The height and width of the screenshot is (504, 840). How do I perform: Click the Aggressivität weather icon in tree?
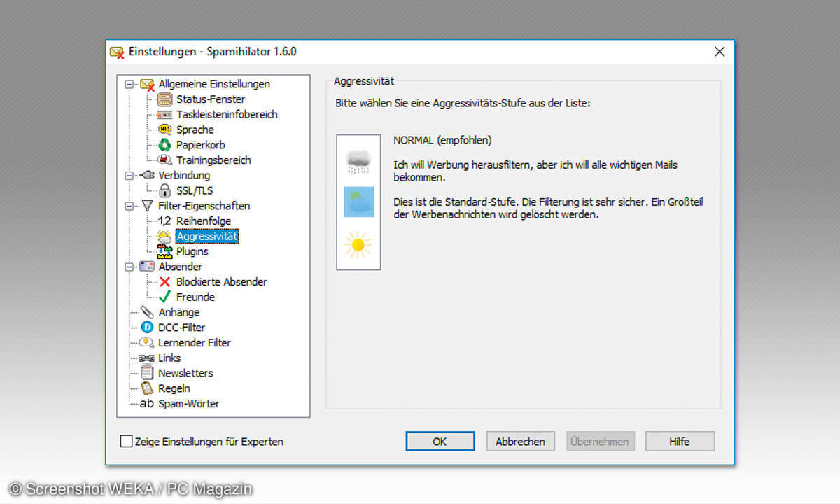(x=164, y=237)
